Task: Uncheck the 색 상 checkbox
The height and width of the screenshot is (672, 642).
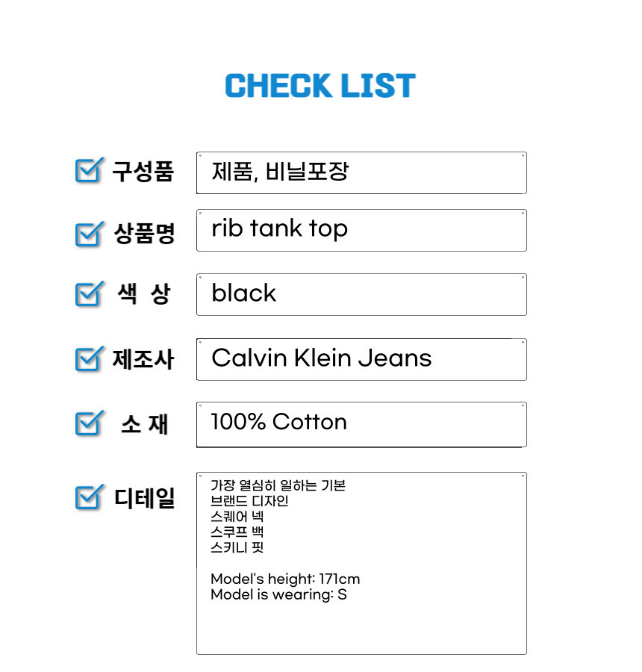Action: (x=88, y=294)
